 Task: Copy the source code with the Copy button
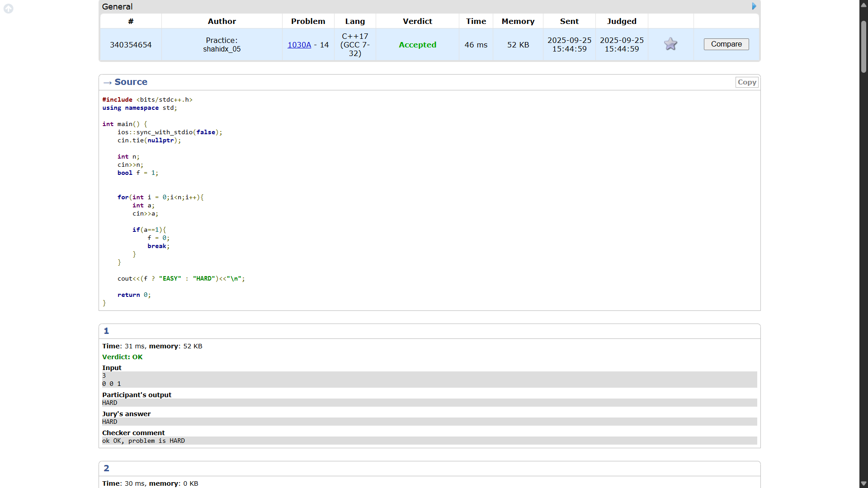point(746,82)
